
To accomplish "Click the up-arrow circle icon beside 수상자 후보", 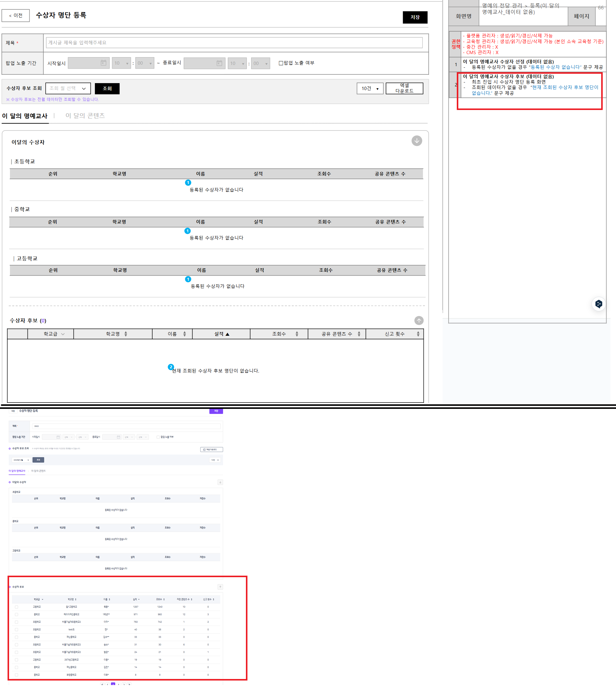I will point(419,321).
